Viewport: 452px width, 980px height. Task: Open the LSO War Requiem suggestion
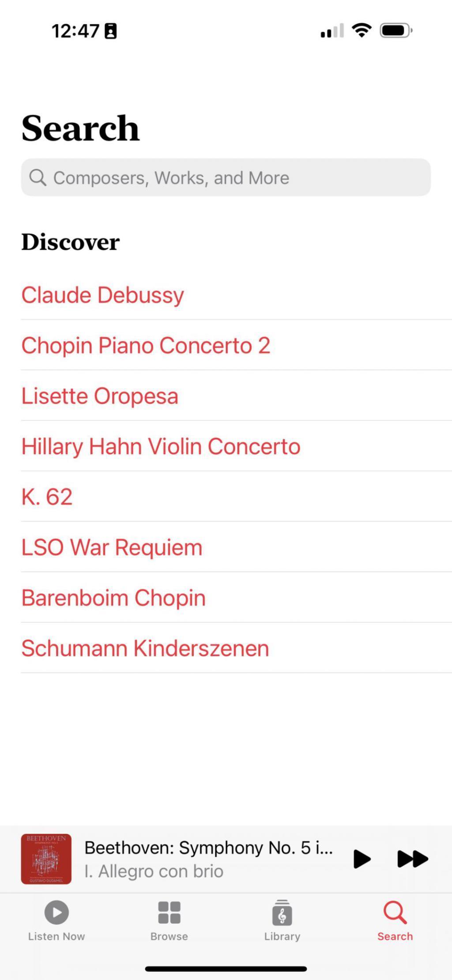pos(112,547)
